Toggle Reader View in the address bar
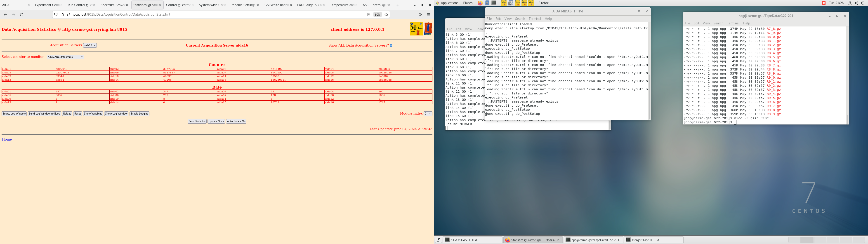Viewport: 868px width, 244px height. click(369, 14)
